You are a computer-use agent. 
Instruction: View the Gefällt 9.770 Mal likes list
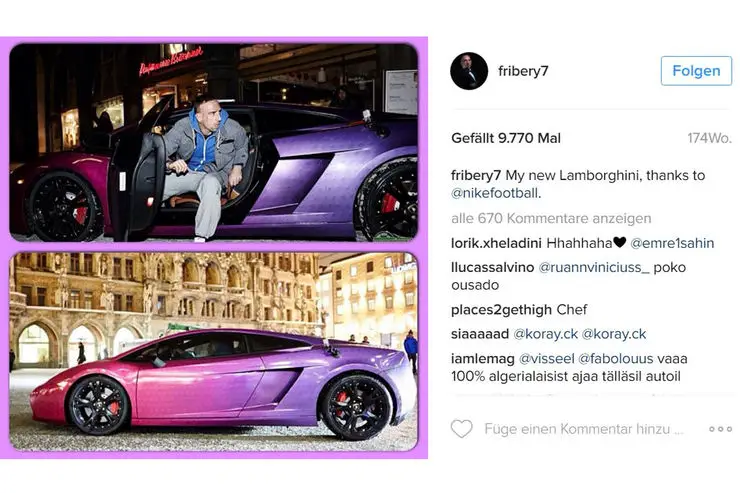click(506, 138)
